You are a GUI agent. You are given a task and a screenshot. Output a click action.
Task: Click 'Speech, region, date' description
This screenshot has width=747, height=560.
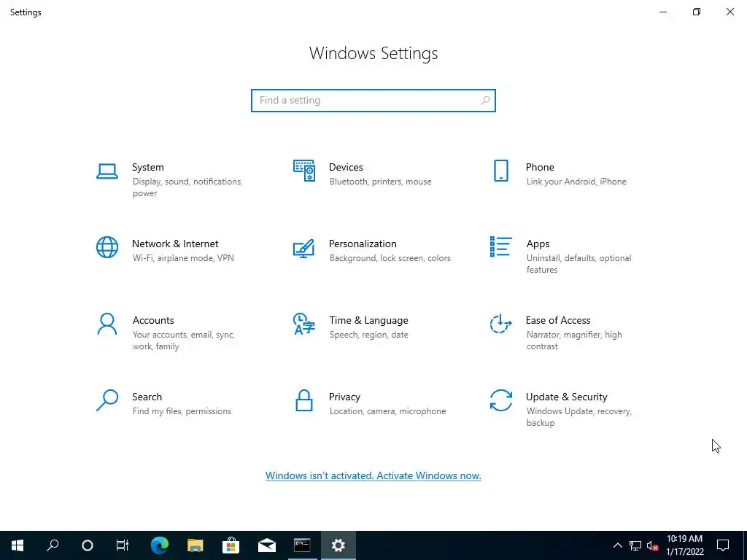tap(368, 335)
